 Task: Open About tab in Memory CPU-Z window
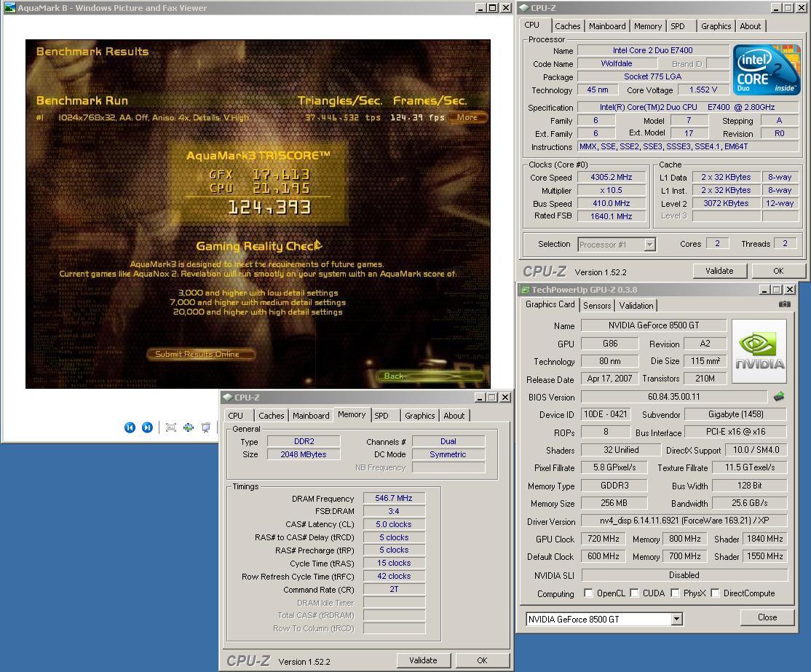tap(454, 416)
